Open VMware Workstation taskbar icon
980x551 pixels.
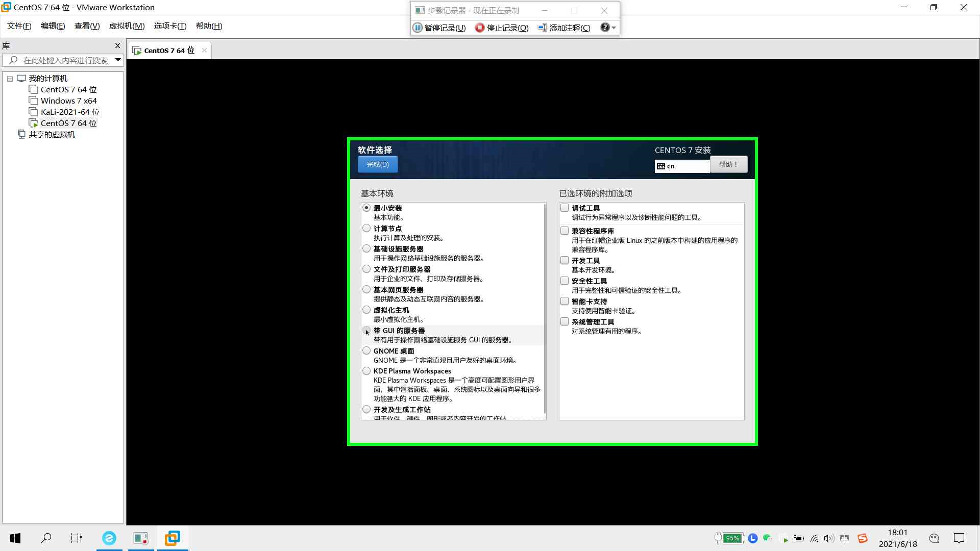coord(173,538)
